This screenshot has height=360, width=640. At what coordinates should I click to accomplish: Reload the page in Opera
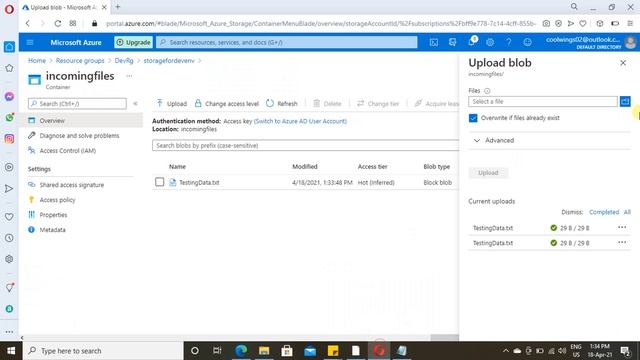(x=58, y=24)
